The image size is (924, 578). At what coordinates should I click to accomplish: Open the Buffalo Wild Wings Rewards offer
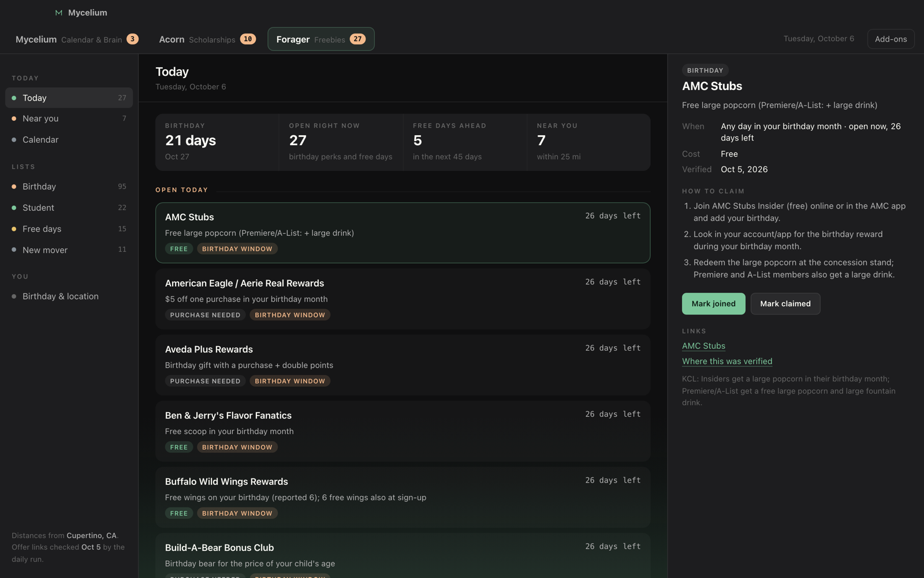(403, 497)
